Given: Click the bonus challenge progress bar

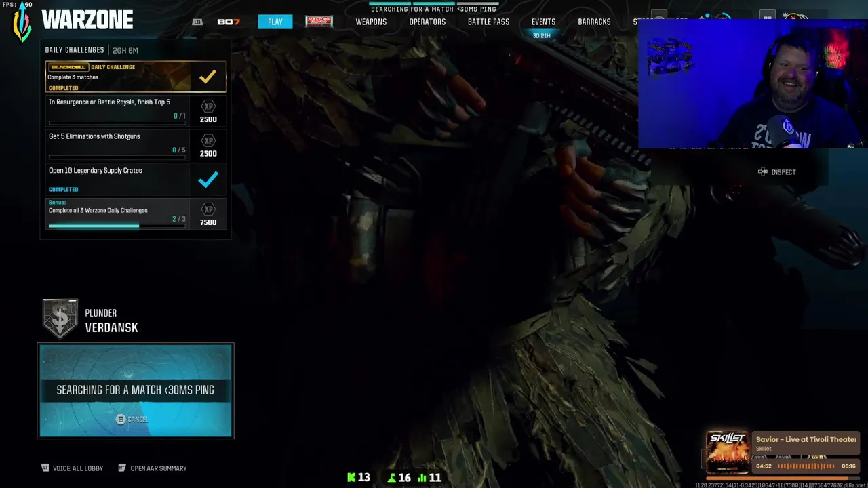Looking at the screenshot, I should (117, 226).
